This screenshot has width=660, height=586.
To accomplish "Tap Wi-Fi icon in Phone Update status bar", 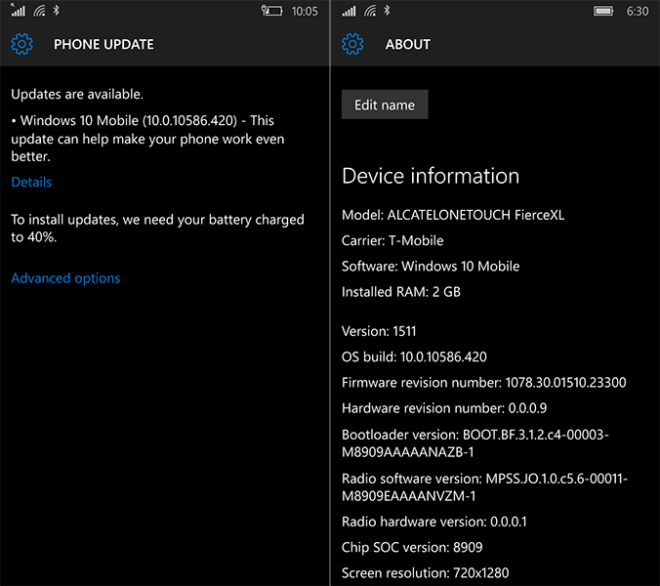I will click(39, 11).
